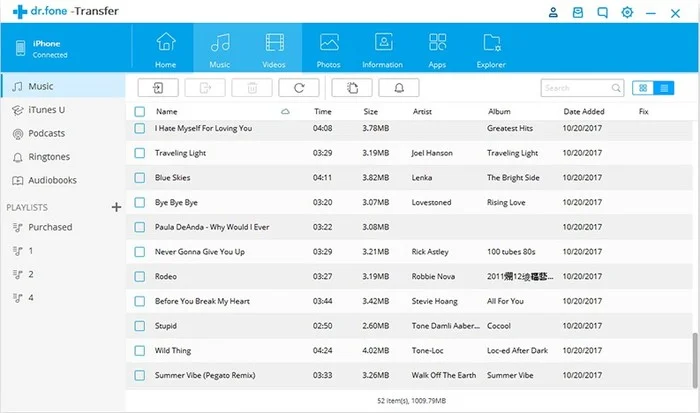Click the Loc-ed After Dark album cell
Viewport: 700px width, 413px height.
(517, 350)
